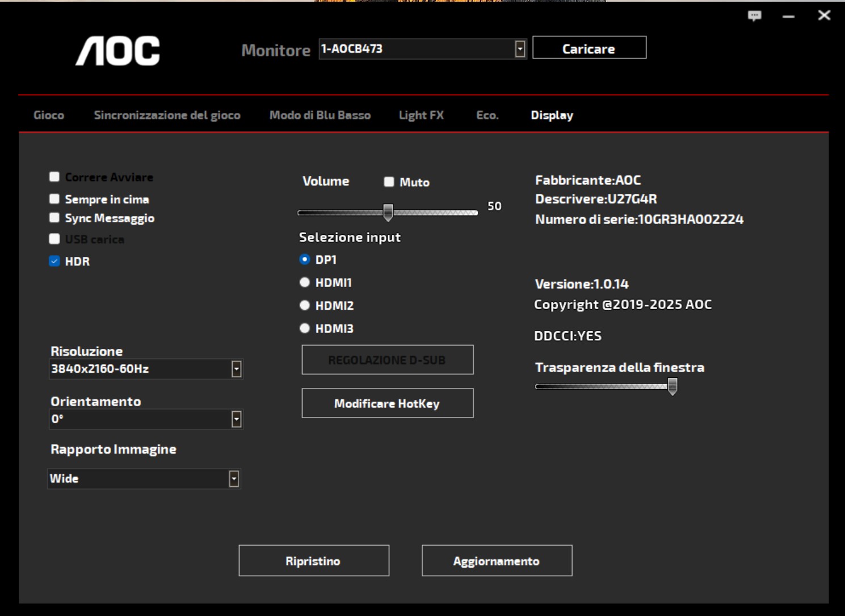Screen dimensions: 845x616
Task: Check the Muto checkbox
Action: (x=389, y=182)
